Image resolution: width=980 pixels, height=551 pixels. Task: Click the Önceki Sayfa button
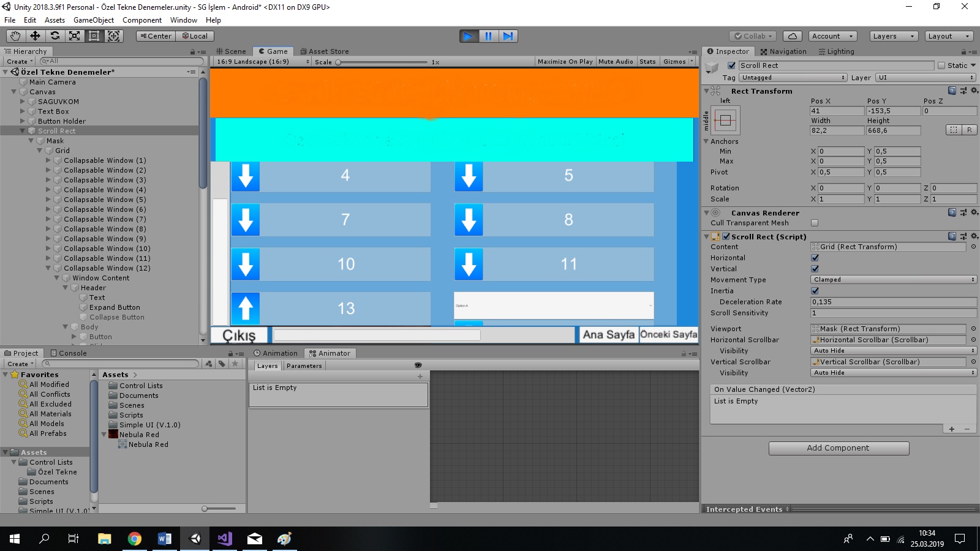coord(669,334)
